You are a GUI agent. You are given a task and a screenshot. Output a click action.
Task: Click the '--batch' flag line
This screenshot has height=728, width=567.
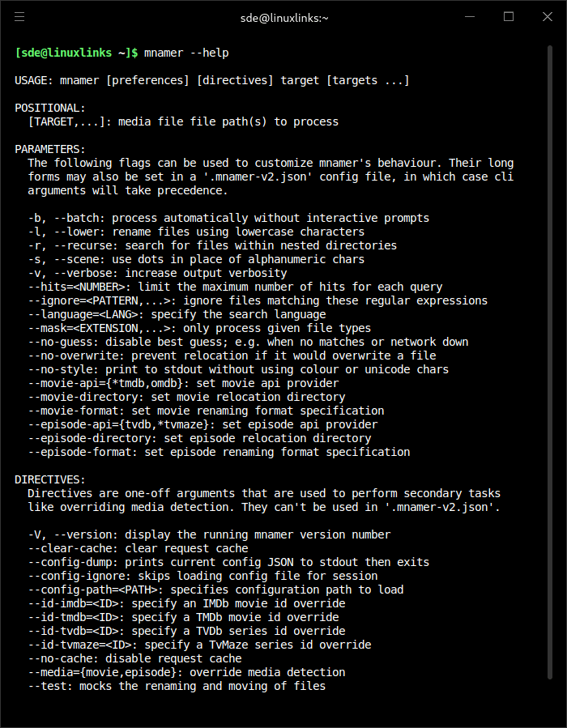228,218
